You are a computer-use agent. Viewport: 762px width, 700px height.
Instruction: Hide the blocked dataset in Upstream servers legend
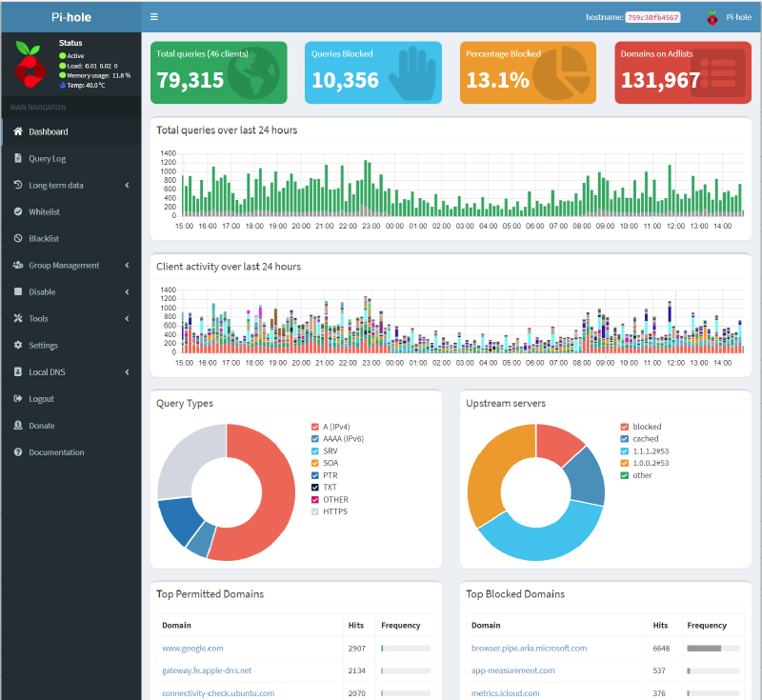tap(644, 427)
